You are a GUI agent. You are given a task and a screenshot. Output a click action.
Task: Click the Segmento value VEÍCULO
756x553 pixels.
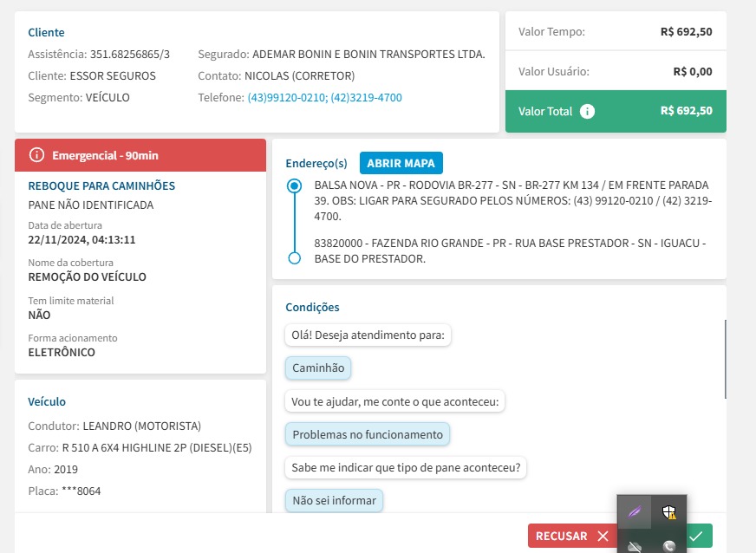pyautogui.click(x=108, y=97)
